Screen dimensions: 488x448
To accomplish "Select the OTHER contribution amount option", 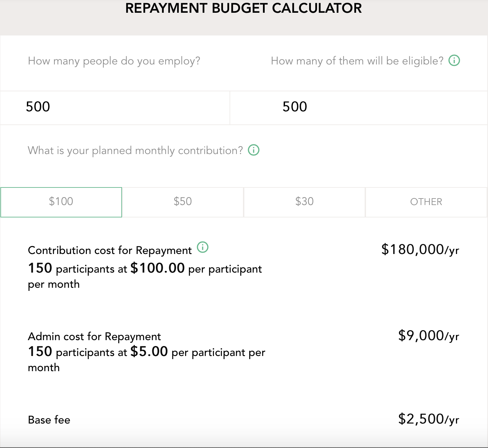I will 426,202.
